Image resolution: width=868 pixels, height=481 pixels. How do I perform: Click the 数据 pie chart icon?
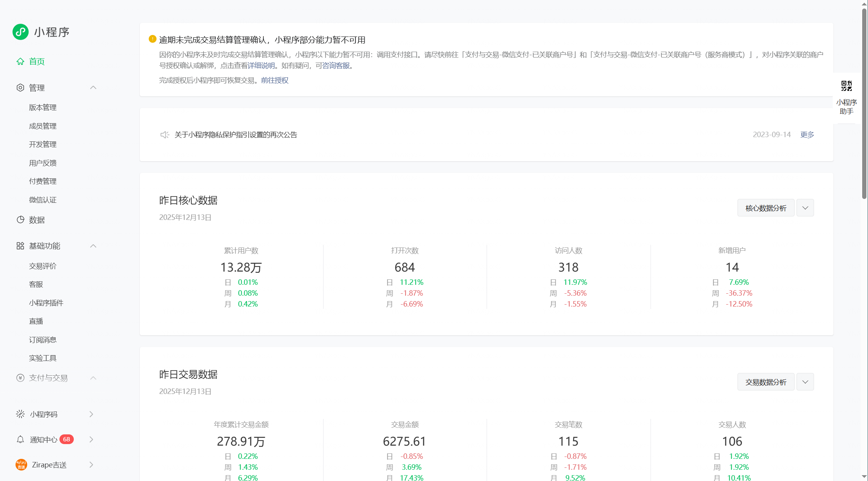[x=20, y=220]
